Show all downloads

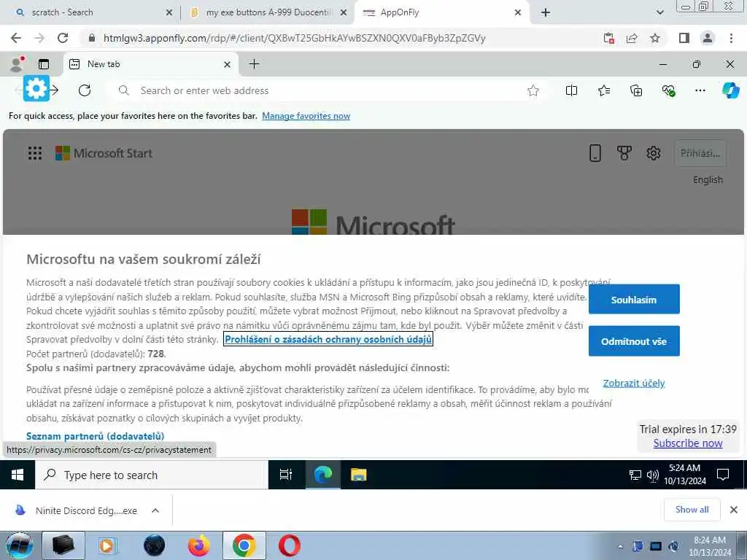click(692, 510)
